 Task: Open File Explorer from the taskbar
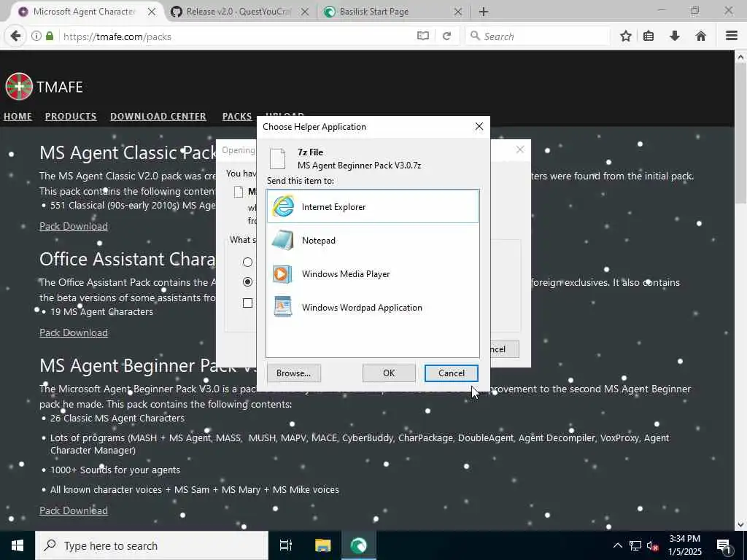(323, 545)
